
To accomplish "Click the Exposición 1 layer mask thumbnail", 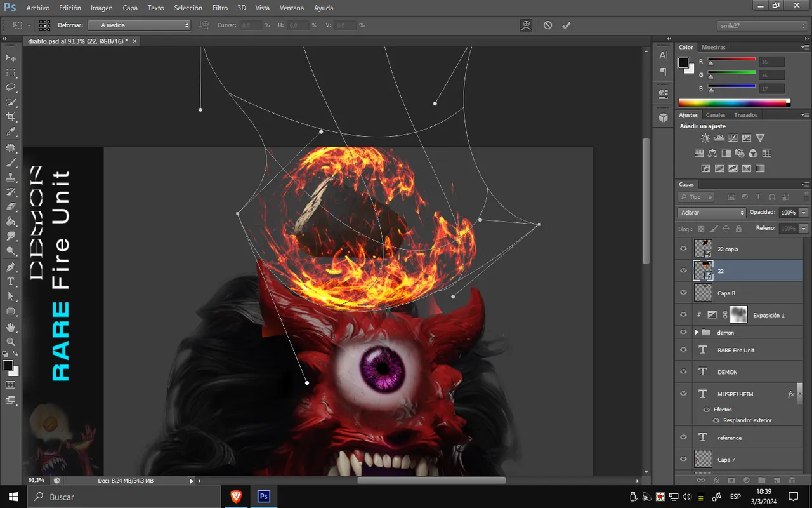I will [x=739, y=314].
